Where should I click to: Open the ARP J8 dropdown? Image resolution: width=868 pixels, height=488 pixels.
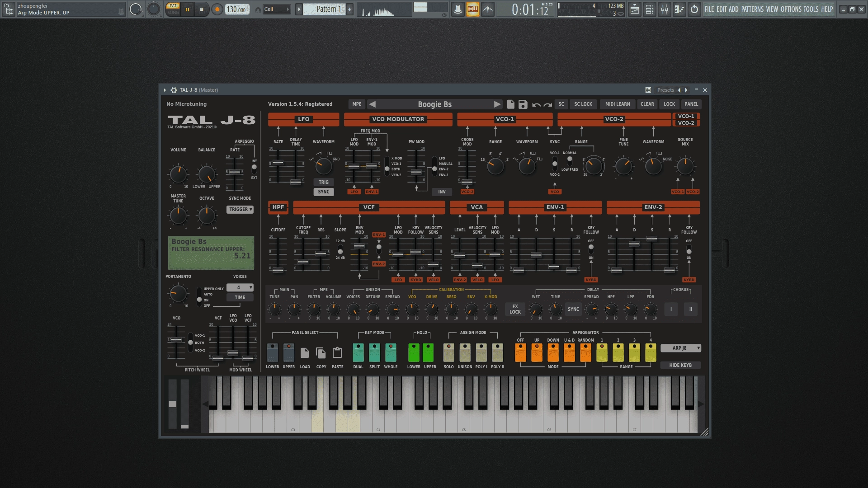pyautogui.click(x=680, y=348)
